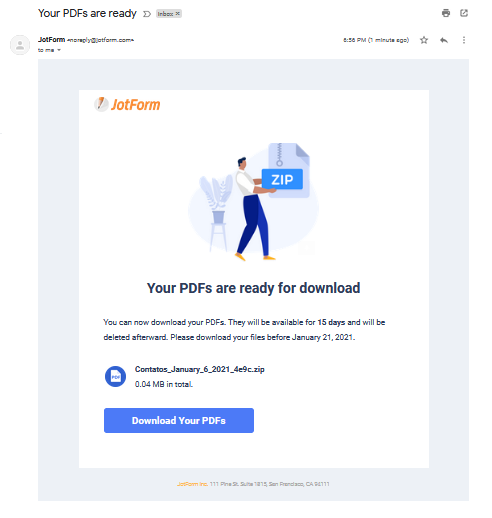Screen dimensions: 492x518
Task: Remove the Inbox label with the X
Action: [178, 14]
